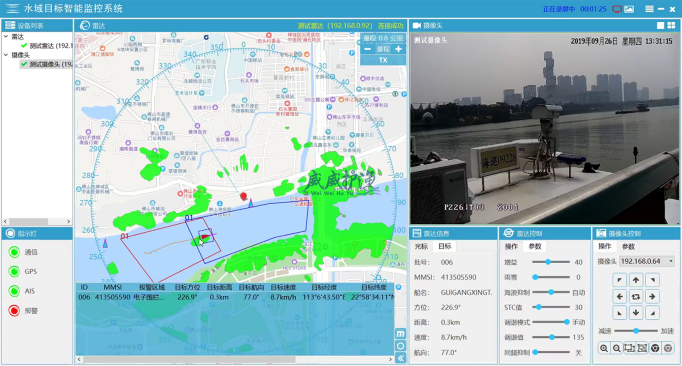Tilt the camera up with the up arrow
This screenshot has width=682, height=366.
(x=636, y=280)
